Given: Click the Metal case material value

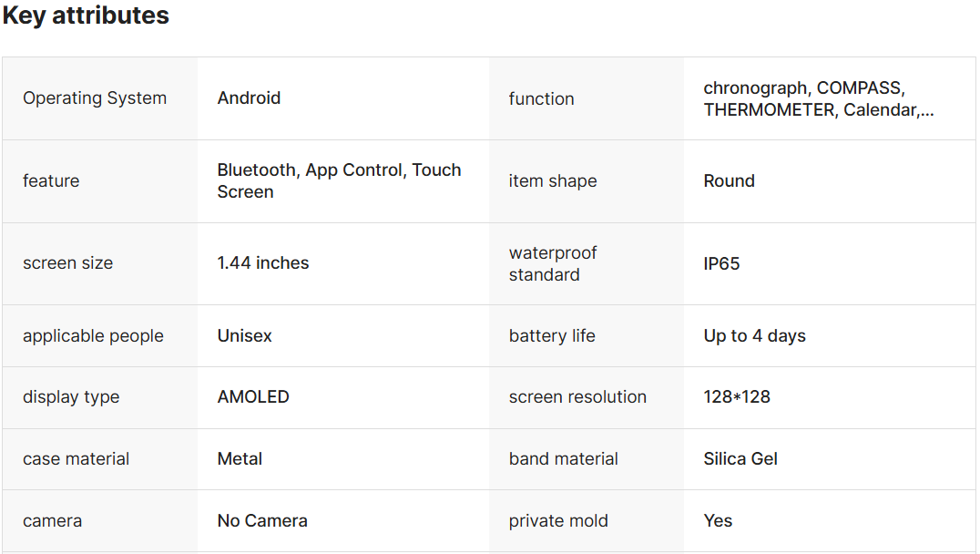Looking at the screenshot, I should (x=240, y=459).
